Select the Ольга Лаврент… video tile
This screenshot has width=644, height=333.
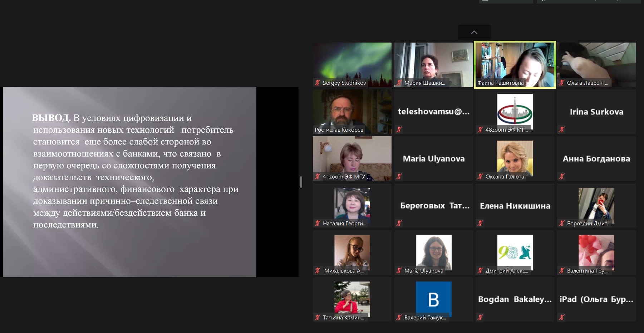pos(596,65)
